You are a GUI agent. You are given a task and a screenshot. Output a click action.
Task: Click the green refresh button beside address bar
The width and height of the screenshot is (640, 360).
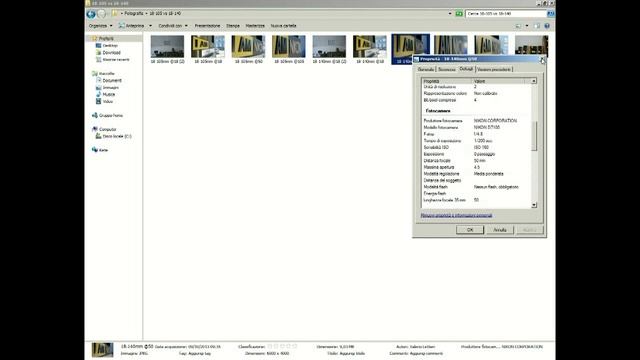pos(459,13)
